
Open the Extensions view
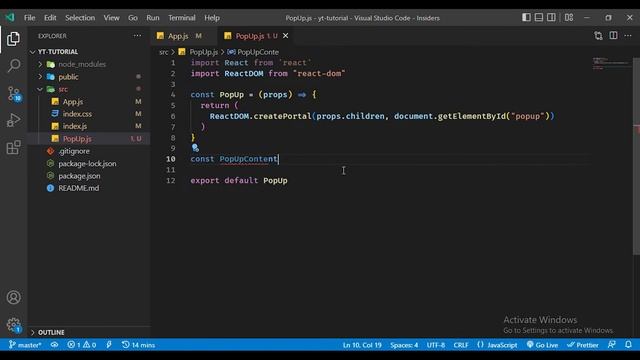click(13, 147)
